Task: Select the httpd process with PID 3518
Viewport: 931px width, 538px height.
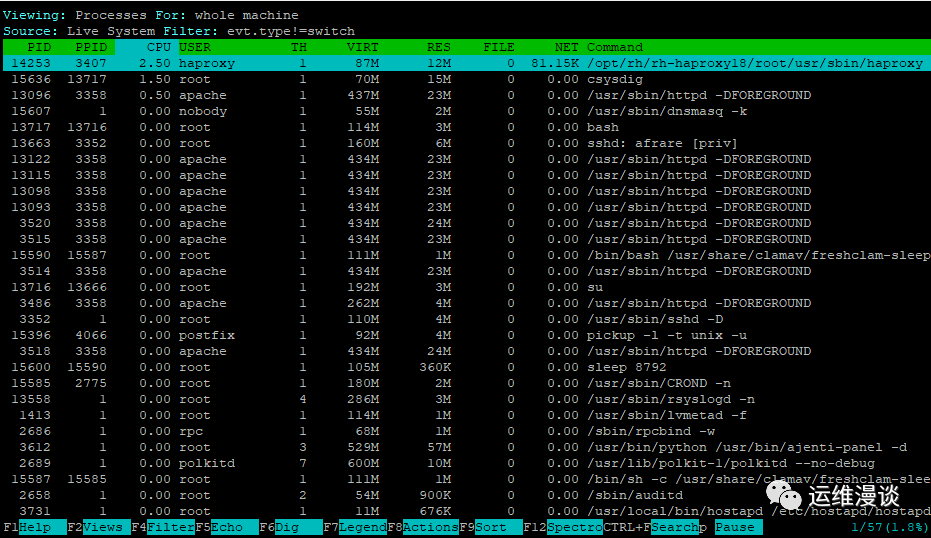Action: 466,352
